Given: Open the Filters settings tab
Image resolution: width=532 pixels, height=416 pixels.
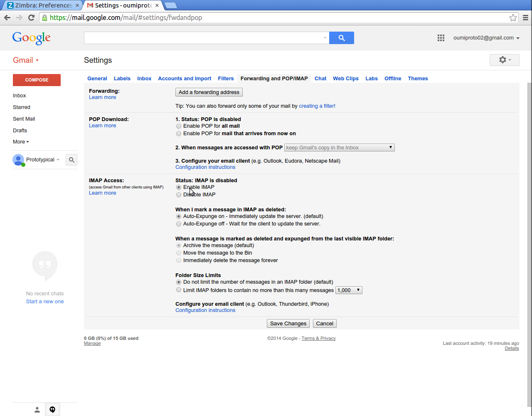Looking at the screenshot, I should coord(226,79).
